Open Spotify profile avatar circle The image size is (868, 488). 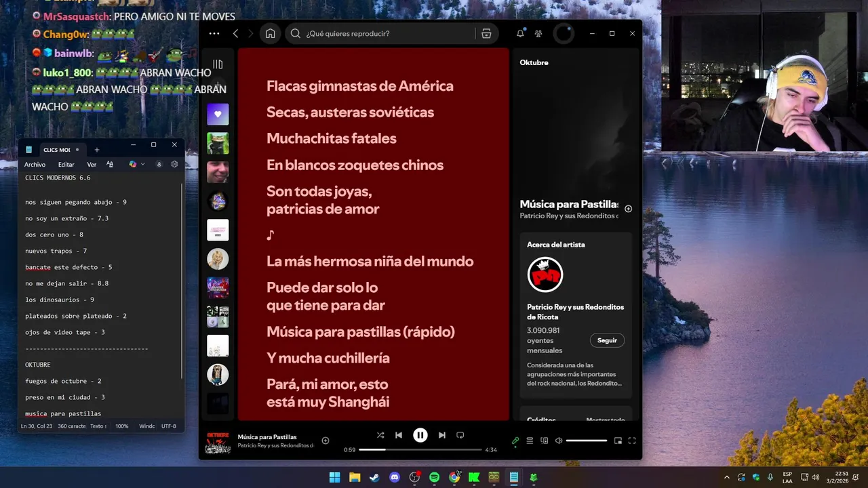[x=564, y=33]
